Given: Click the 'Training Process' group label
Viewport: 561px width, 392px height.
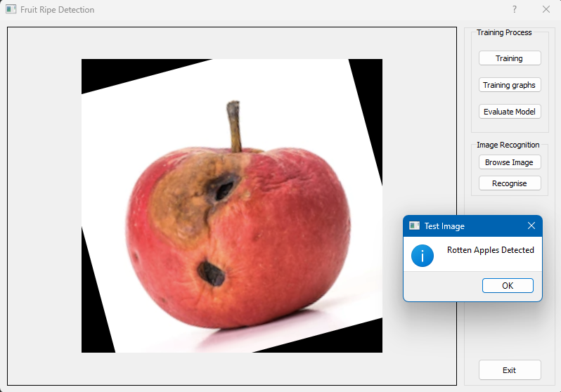Looking at the screenshot, I should tap(504, 32).
